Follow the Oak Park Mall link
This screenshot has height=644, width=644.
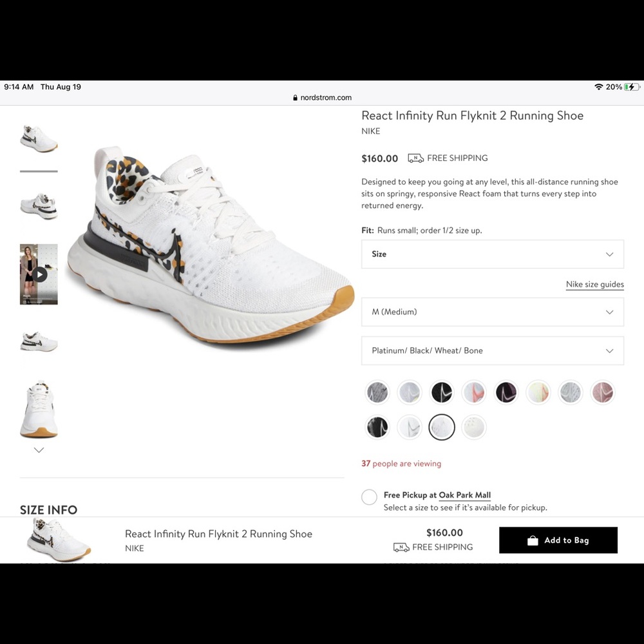[x=464, y=495]
